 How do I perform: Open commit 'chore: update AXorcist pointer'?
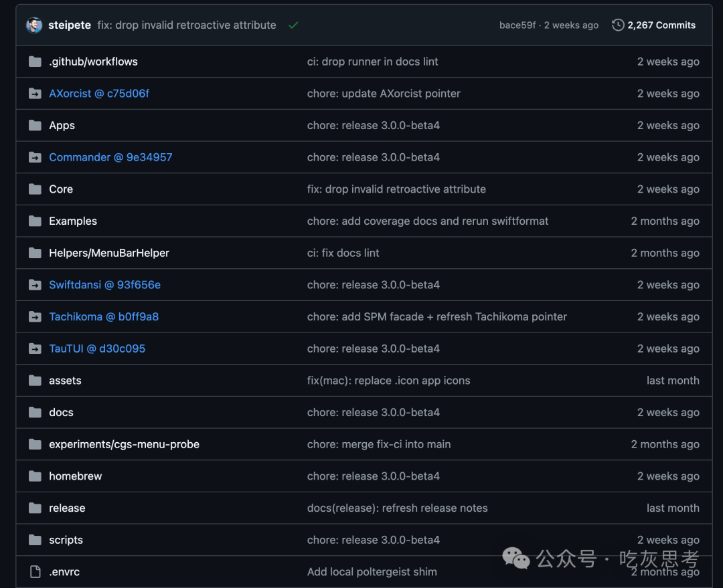pos(384,94)
